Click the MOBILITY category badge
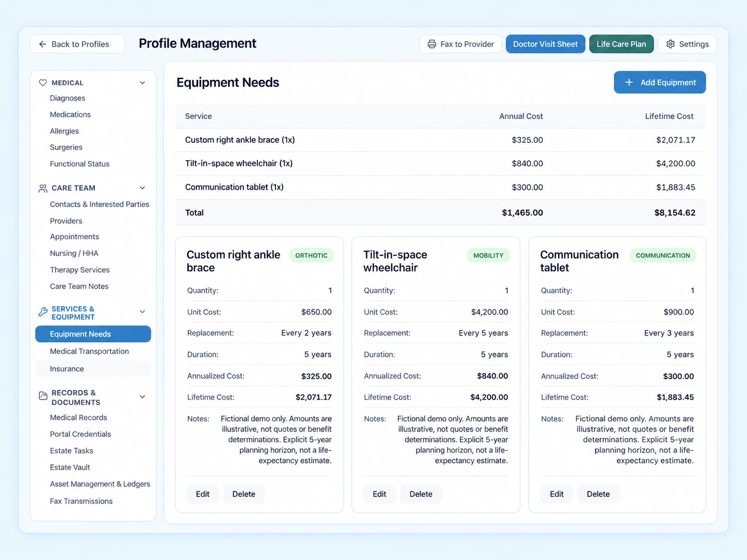747x560 pixels. pyautogui.click(x=488, y=255)
